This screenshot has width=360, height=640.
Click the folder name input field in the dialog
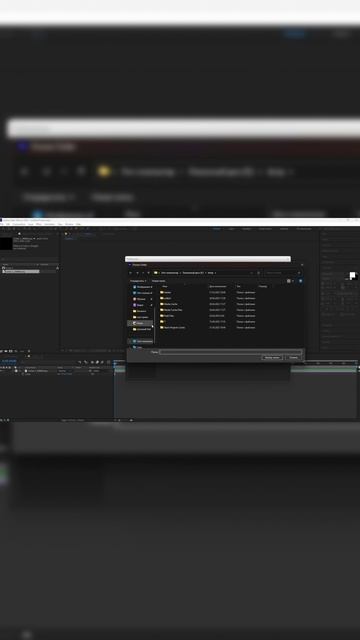point(231,352)
